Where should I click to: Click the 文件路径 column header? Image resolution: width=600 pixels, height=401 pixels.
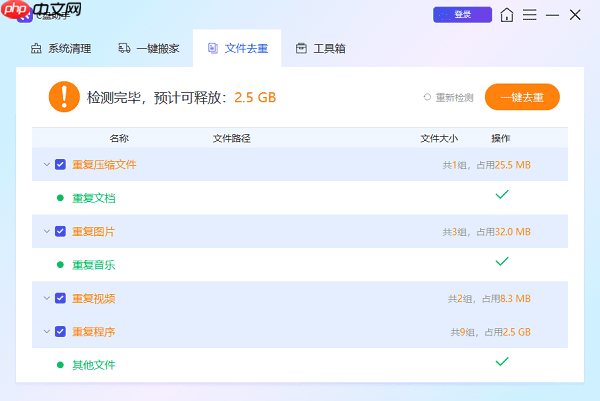click(x=232, y=138)
